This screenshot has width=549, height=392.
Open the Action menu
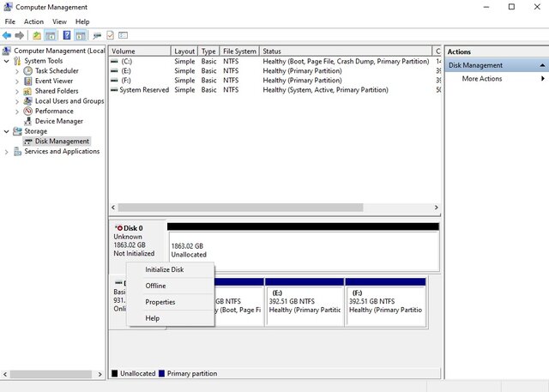pos(33,21)
